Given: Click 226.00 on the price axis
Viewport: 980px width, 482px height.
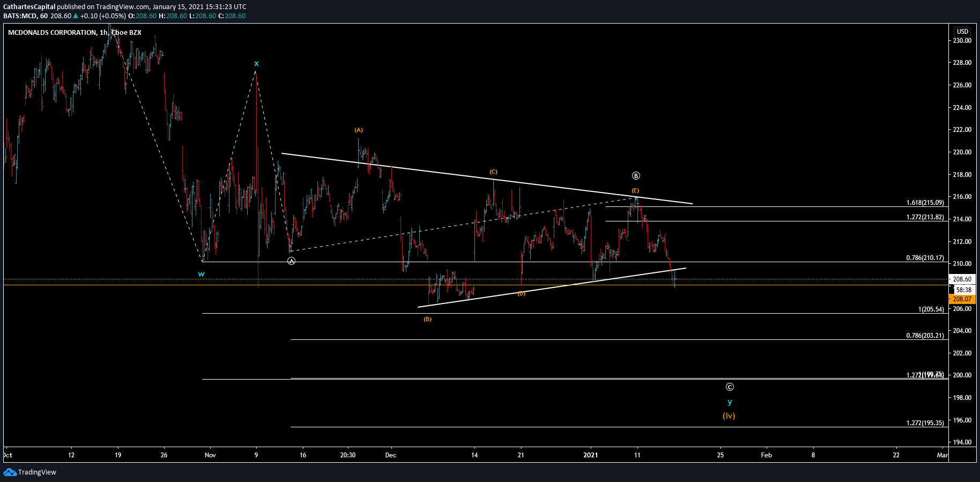Looking at the screenshot, I should [x=962, y=85].
